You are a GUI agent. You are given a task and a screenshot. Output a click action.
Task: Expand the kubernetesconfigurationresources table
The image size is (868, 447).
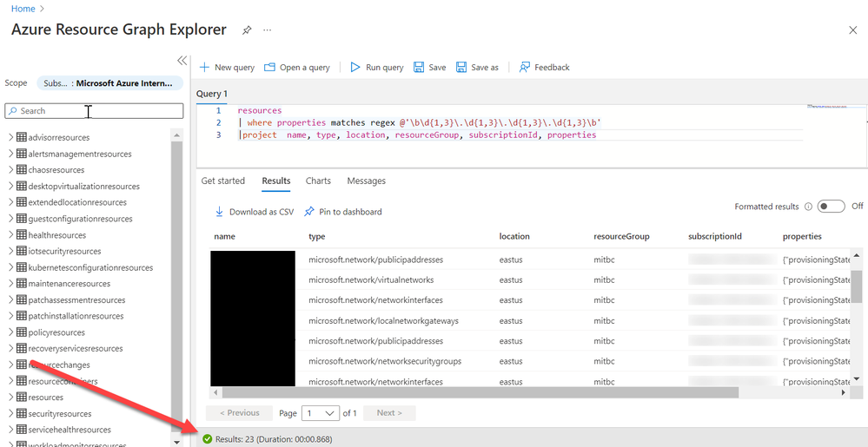(x=10, y=267)
